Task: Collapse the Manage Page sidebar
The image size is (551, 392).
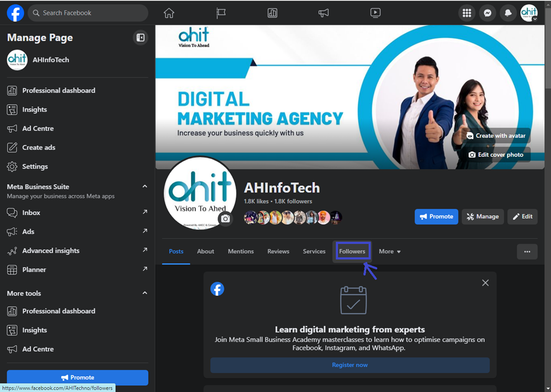Action: tap(140, 38)
